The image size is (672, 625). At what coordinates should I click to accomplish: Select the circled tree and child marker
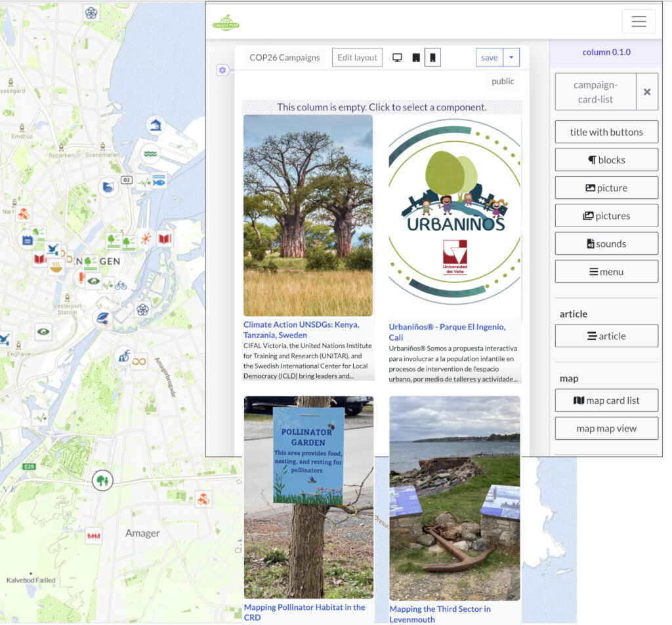[102, 481]
